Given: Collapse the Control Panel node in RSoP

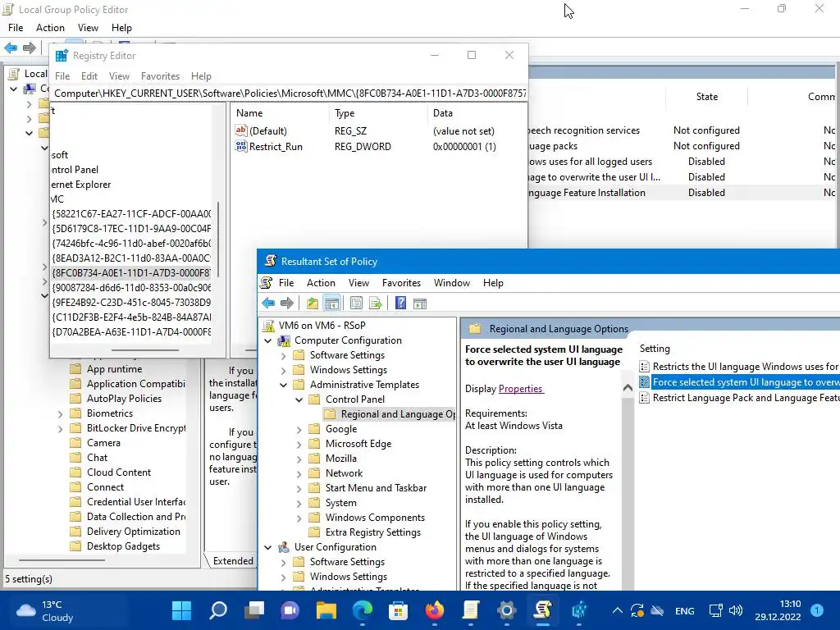Looking at the screenshot, I should [299, 399].
